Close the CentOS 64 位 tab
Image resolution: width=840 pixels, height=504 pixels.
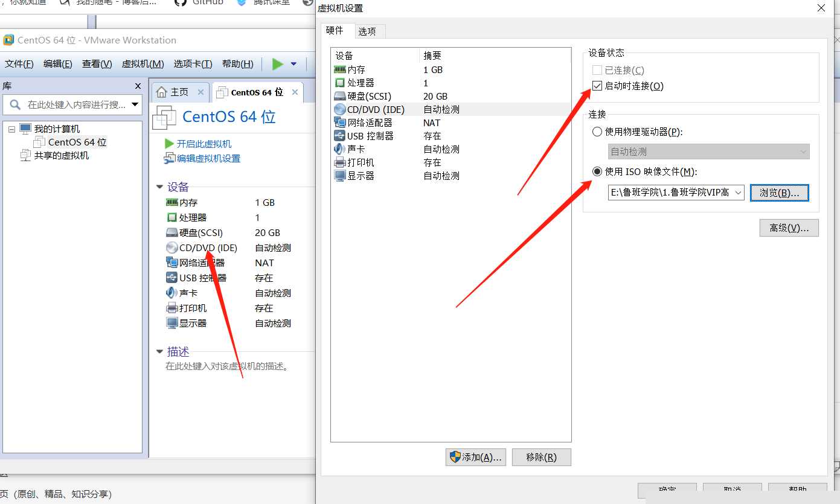coord(295,92)
